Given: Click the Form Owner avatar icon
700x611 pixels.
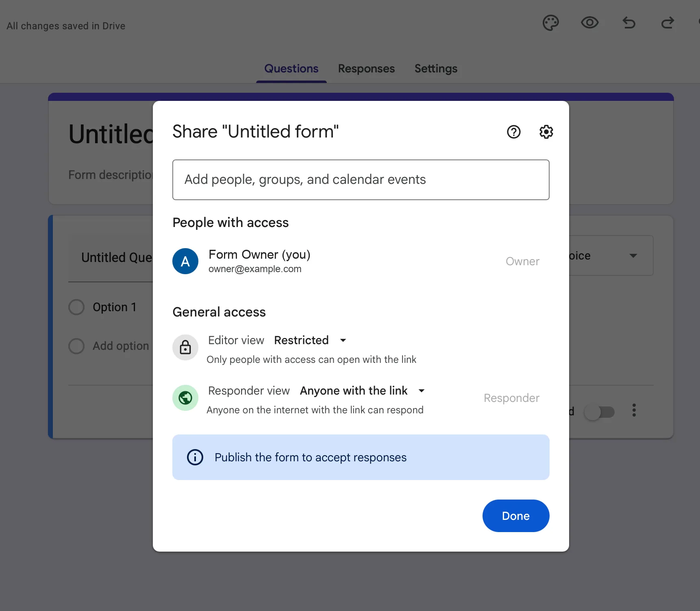Looking at the screenshot, I should tap(185, 261).
